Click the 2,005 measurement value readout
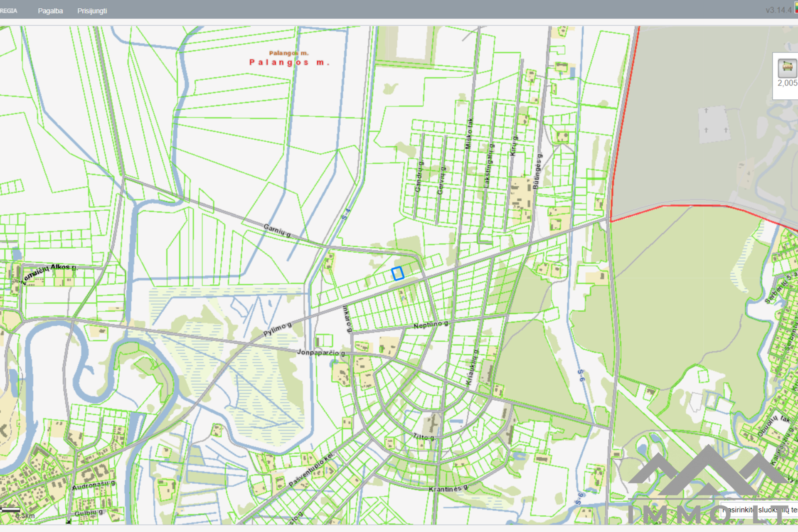Image resolution: width=798 pixels, height=532 pixels. (787, 83)
